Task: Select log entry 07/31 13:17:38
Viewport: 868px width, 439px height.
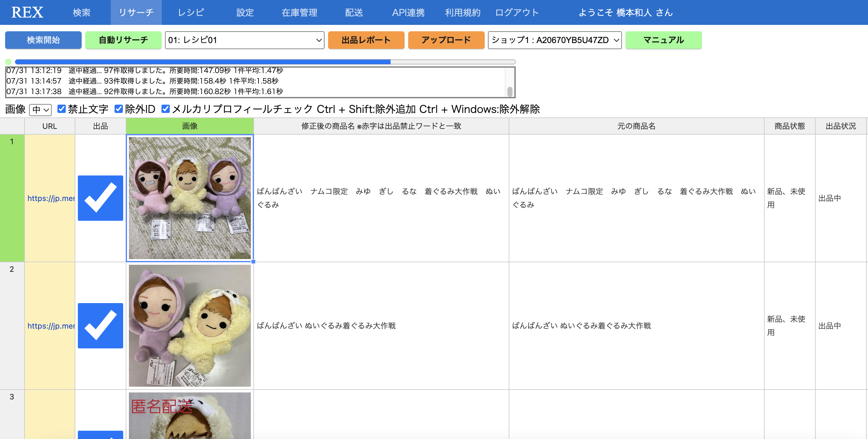Action: coord(145,91)
